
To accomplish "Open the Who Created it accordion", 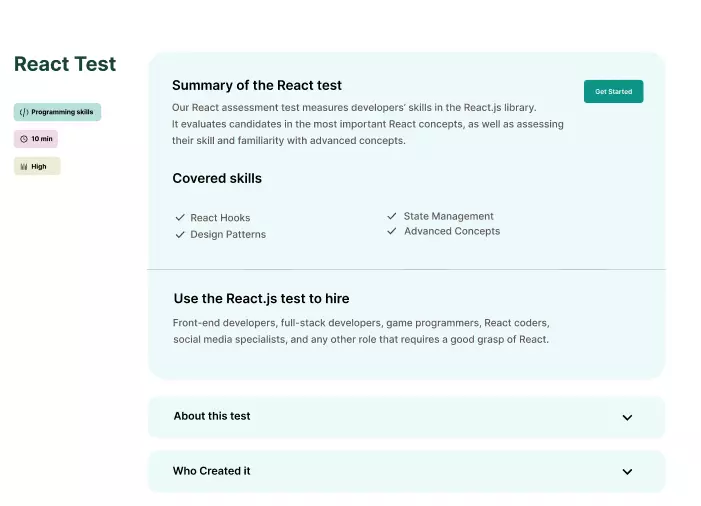I will pyautogui.click(x=212, y=471).
